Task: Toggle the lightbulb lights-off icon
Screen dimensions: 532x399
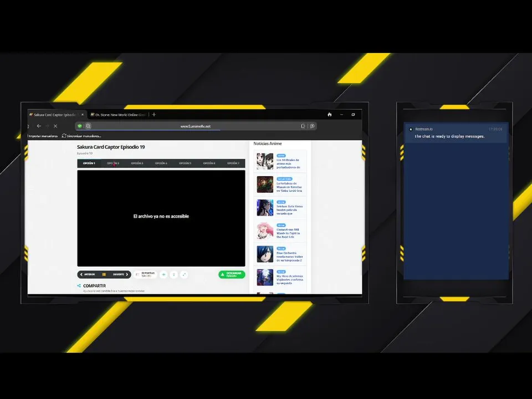Action: (x=173, y=274)
